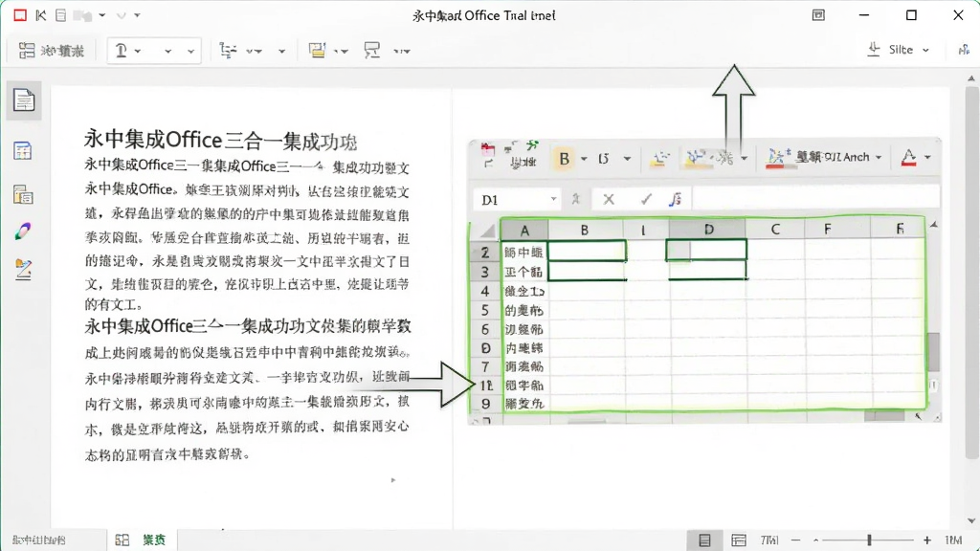Screen dimensions: 980x551
Task: Click the yellow brush formatting icon in spreadsheet toolbar
Action: [x=697, y=158]
